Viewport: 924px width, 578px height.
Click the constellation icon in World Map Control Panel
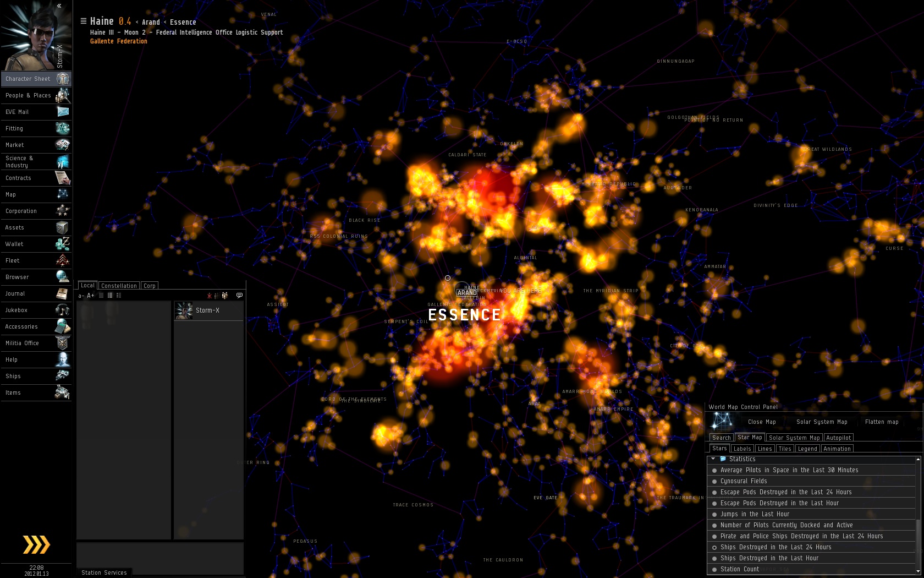(x=722, y=422)
